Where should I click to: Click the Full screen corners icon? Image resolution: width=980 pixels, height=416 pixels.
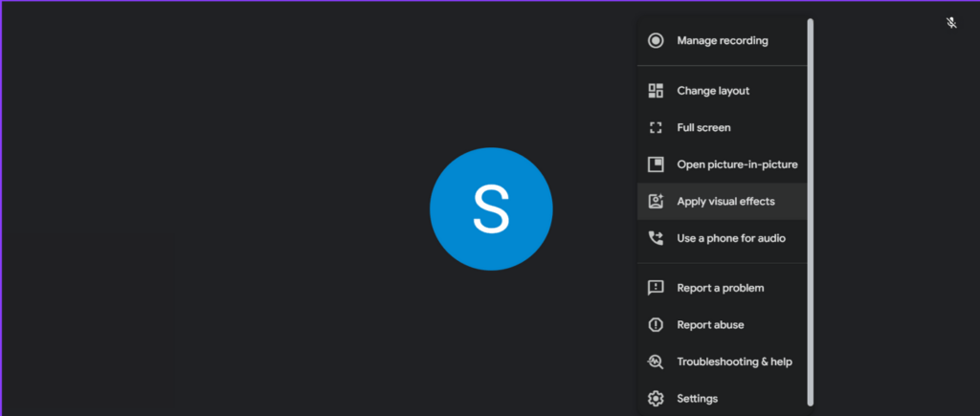click(x=656, y=127)
